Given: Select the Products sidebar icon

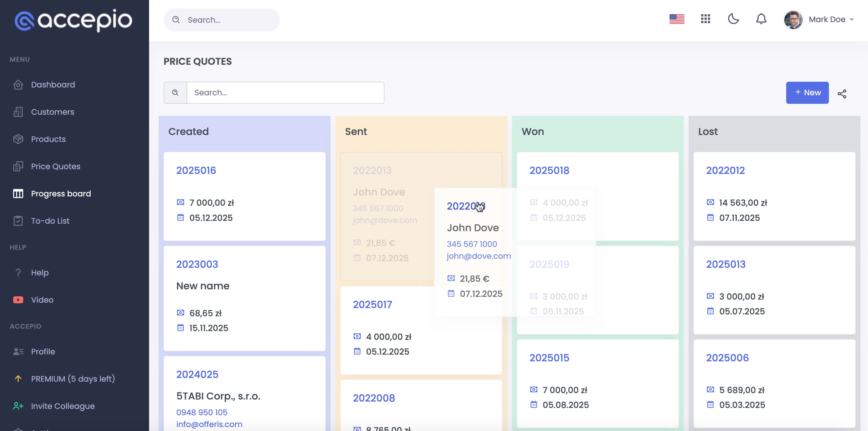Looking at the screenshot, I should (x=18, y=139).
